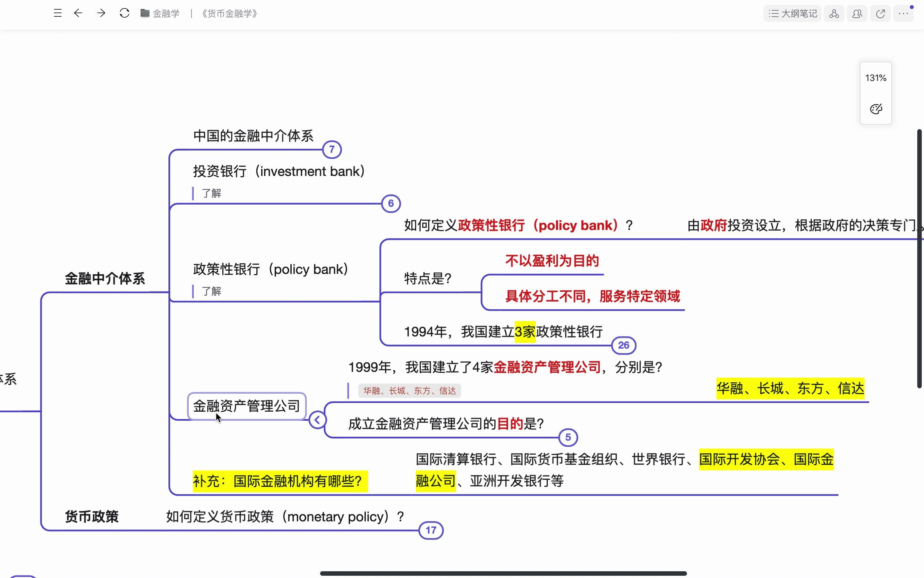Viewport: 924px width, 578px height.
Task: Expand the collapsed node badge 6
Action: [391, 203]
